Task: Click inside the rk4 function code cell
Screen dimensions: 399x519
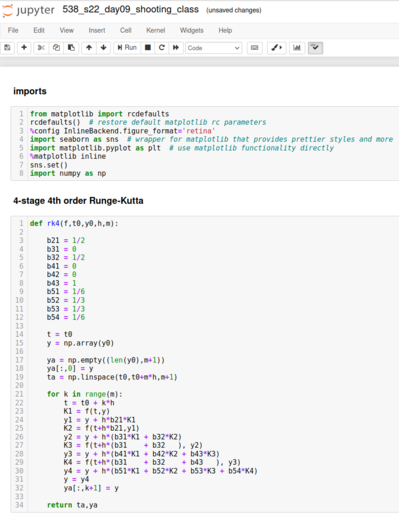Action: pyautogui.click(x=213, y=364)
